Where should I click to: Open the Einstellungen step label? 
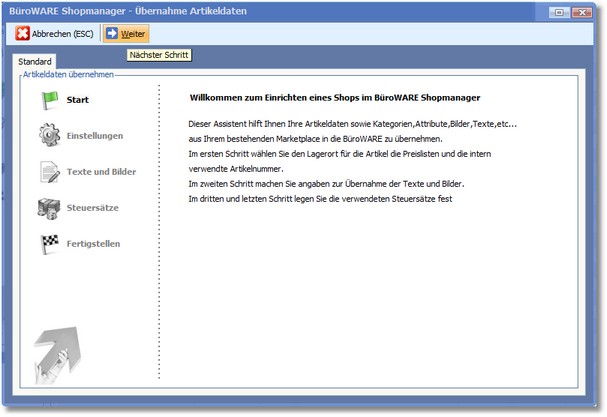tap(95, 135)
